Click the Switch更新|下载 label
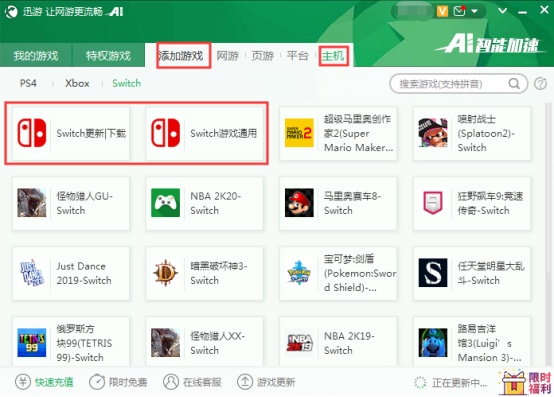This screenshot has width=554, height=397. 91,133
